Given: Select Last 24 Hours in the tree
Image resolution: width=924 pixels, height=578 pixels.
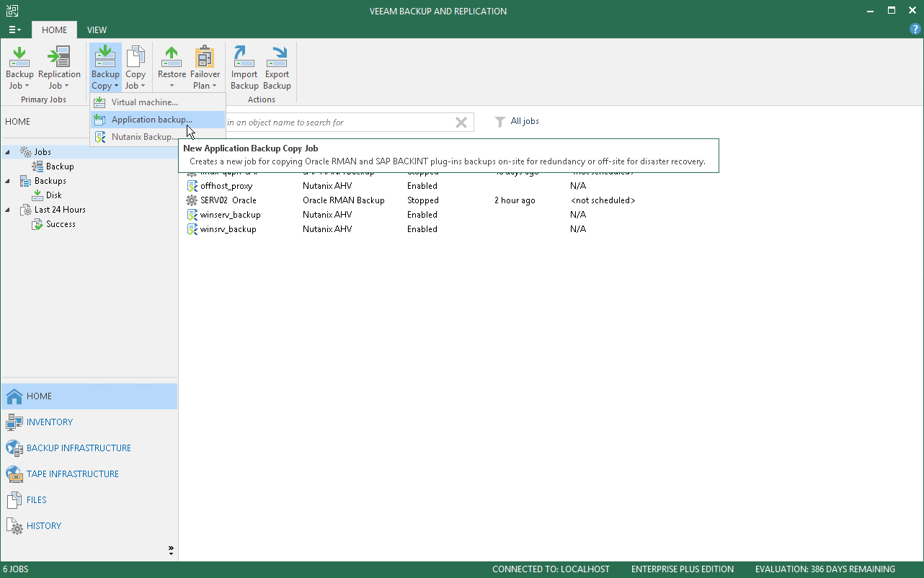Looking at the screenshot, I should tap(60, 210).
